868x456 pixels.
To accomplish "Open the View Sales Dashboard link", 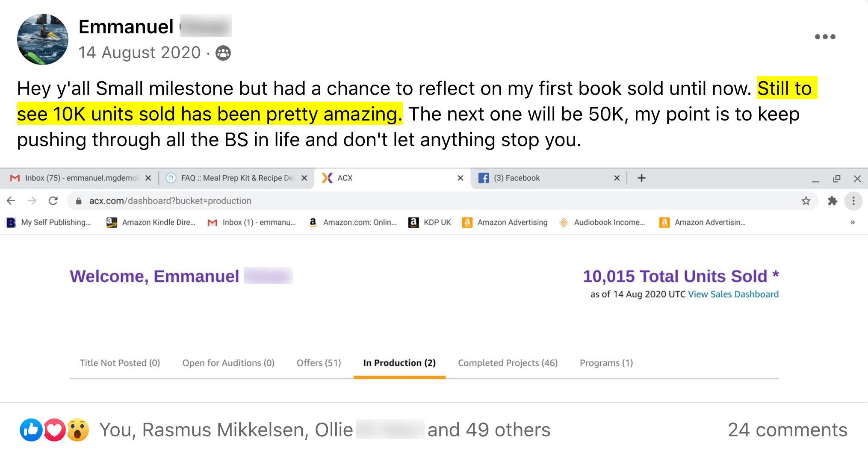I will coord(733,294).
